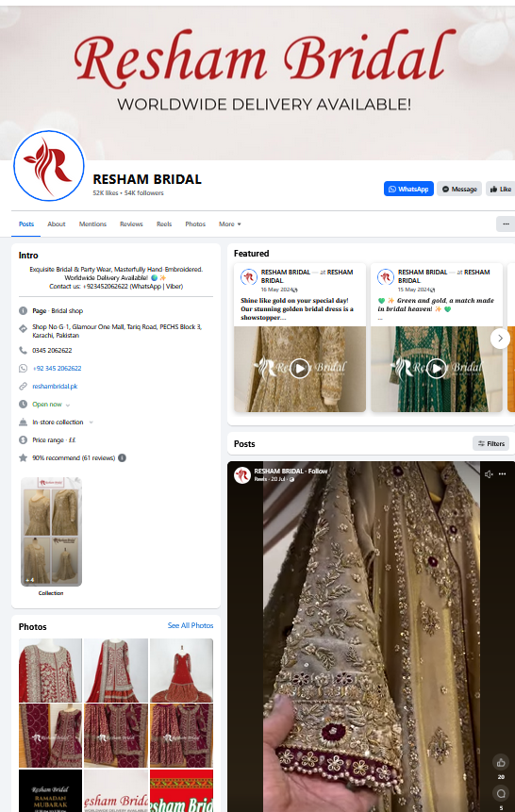The width and height of the screenshot is (515, 812).
Task: Send a message via Message button
Action: tap(459, 189)
